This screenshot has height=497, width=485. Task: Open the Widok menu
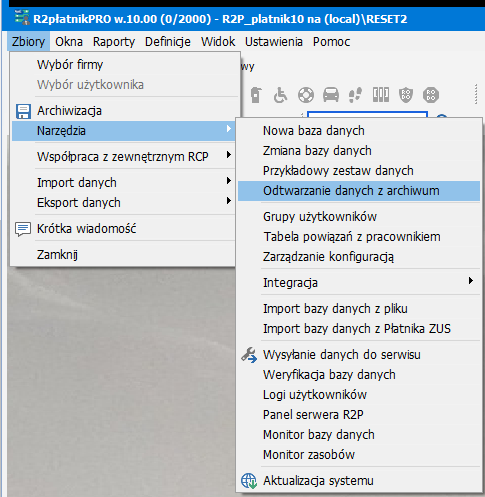(218, 42)
